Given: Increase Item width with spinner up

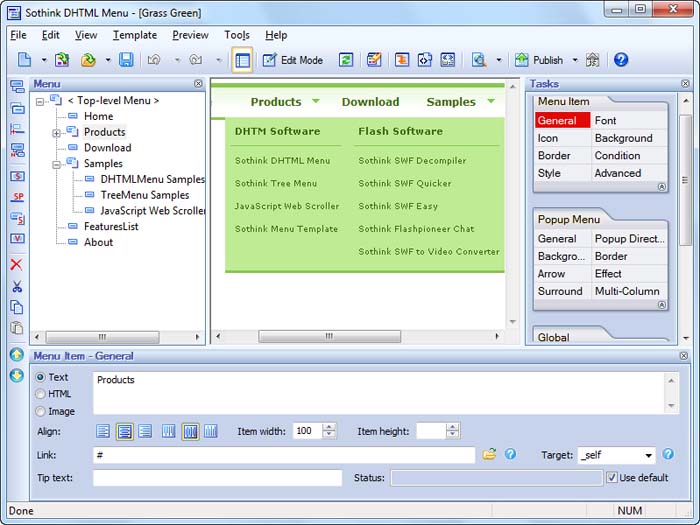Looking at the screenshot, I should (329, 427).
